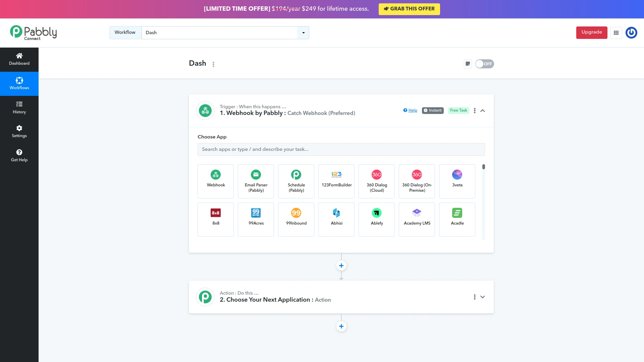Select the Webhook app icon
The height and width of the screenshot is (362, 644).
(x=215, y=181)
